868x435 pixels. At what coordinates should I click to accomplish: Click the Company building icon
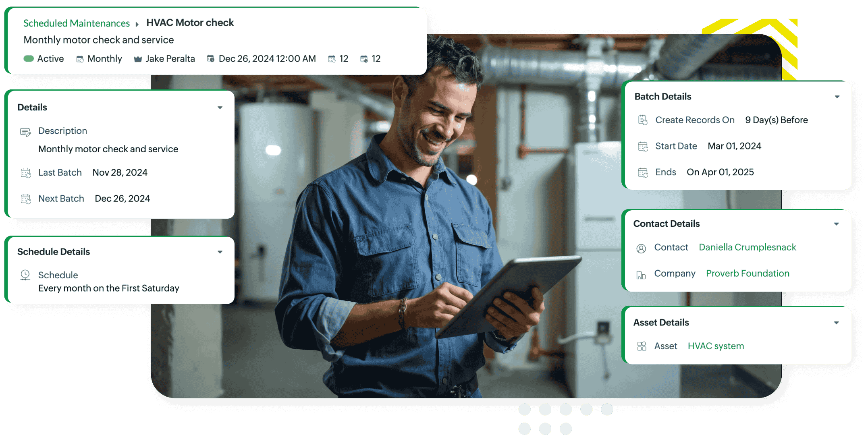pos(641,275)
